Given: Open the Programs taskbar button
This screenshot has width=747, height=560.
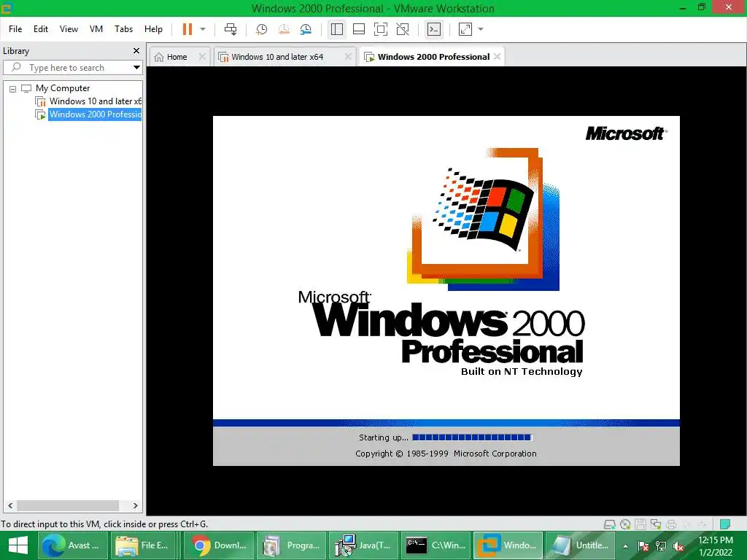Looking at the screenshot, I should tap(292, 545).
